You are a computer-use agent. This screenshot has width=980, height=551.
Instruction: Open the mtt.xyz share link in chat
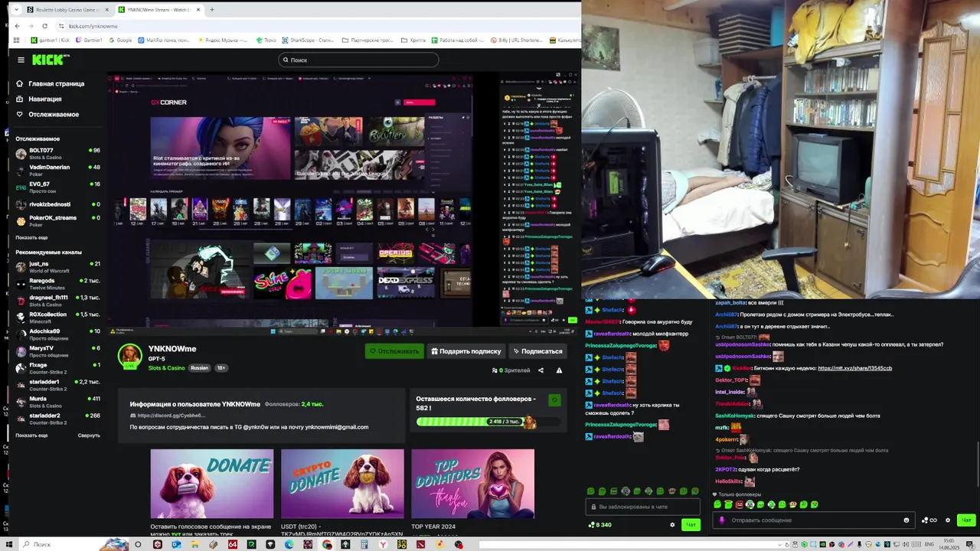[x=854, y=368]
